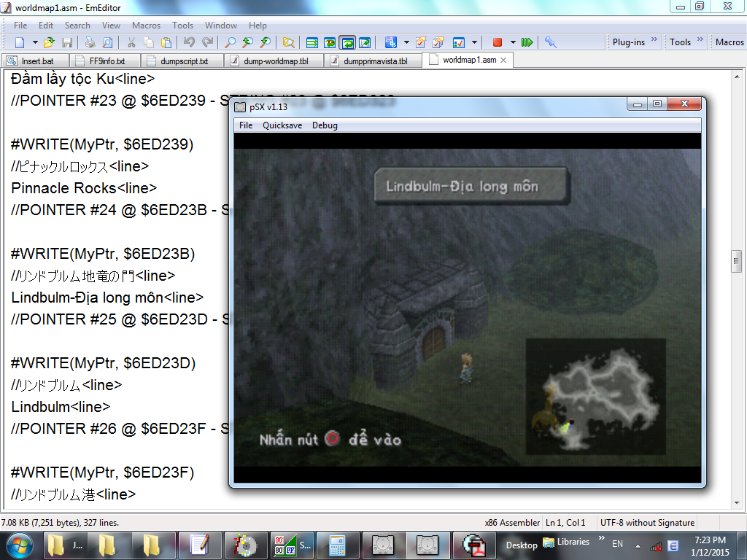Open the EmEditor File menu
The height and width of the screenshot is (560, 747).
(20, 26)
